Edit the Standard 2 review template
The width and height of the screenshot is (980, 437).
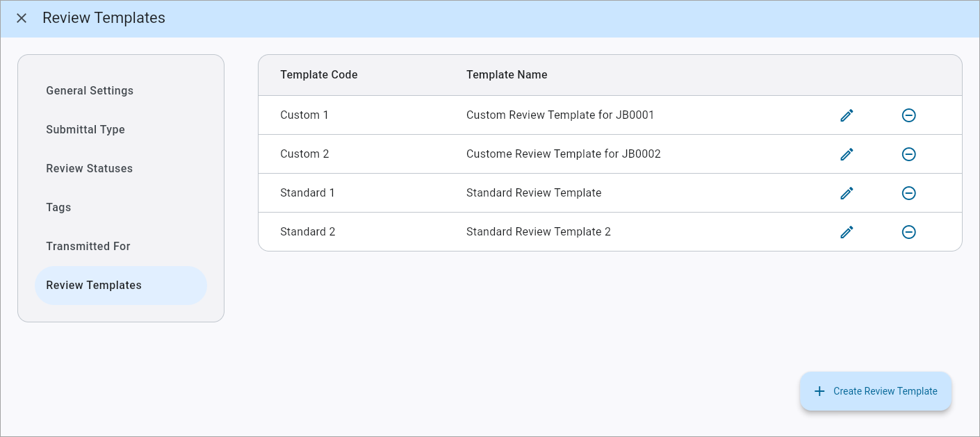point(847,231)
